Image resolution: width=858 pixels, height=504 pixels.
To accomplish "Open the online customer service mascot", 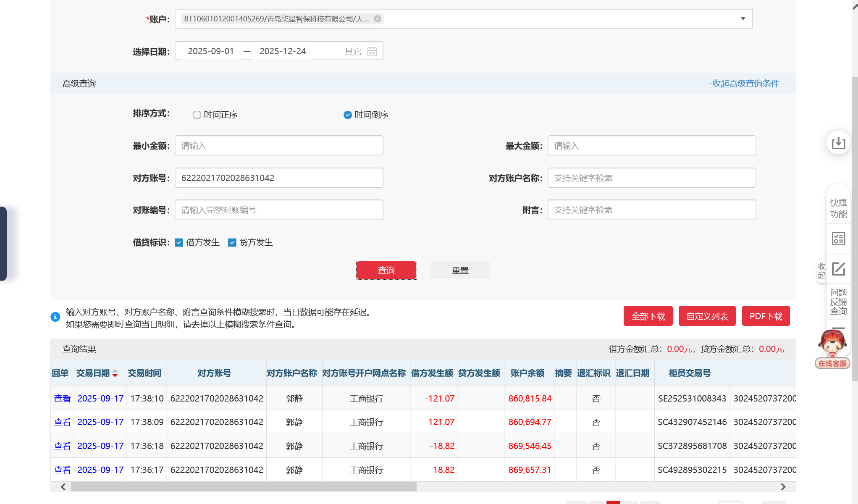I will [x=832, y=349].
